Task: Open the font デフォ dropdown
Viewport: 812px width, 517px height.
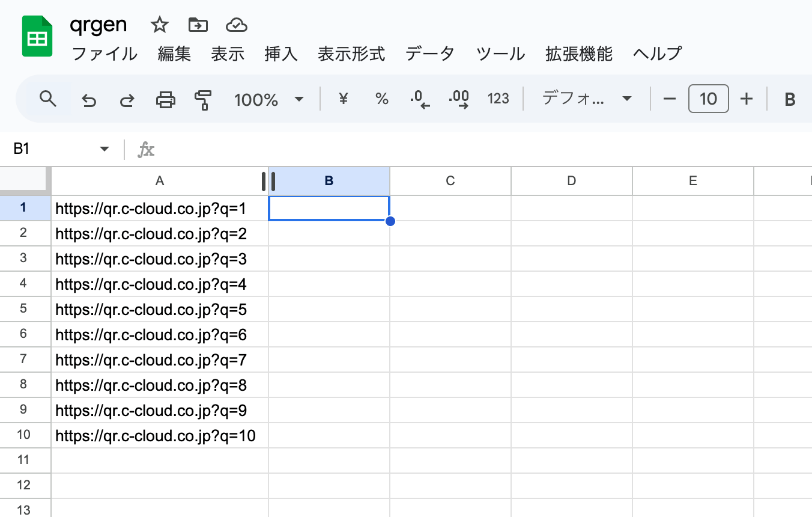Action: click(x=587, y=99)
